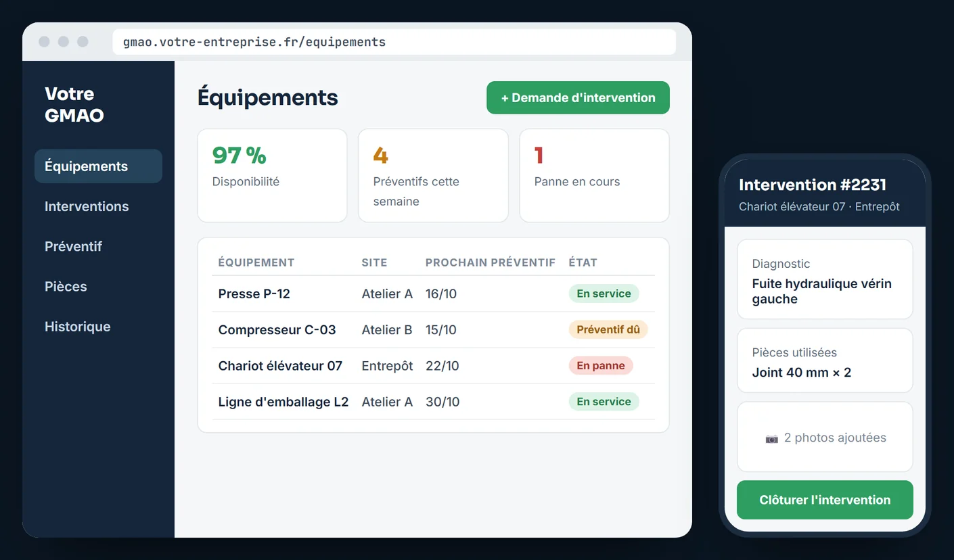
Task: Click the Préventif dû status badge
Action: (x=608, y=329)
